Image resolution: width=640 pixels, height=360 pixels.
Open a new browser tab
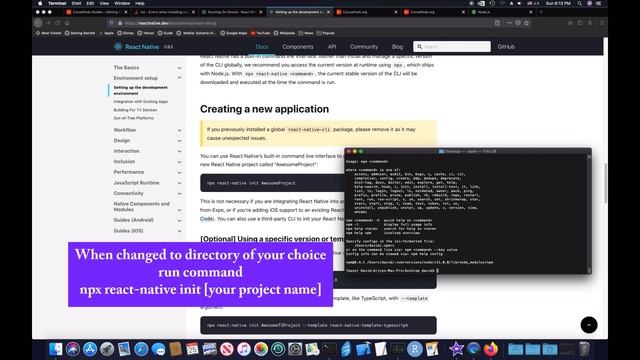(541, 12)
